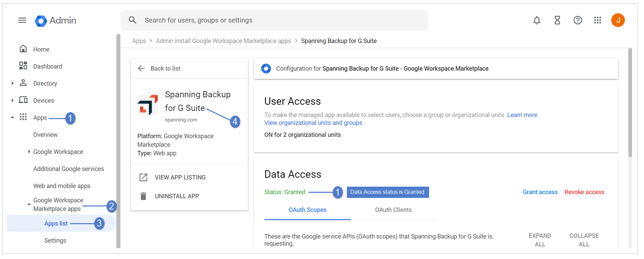This screenshot has height=259, width=644.
Task: Click UNINSTALL APP
Action: coord(177,196)
